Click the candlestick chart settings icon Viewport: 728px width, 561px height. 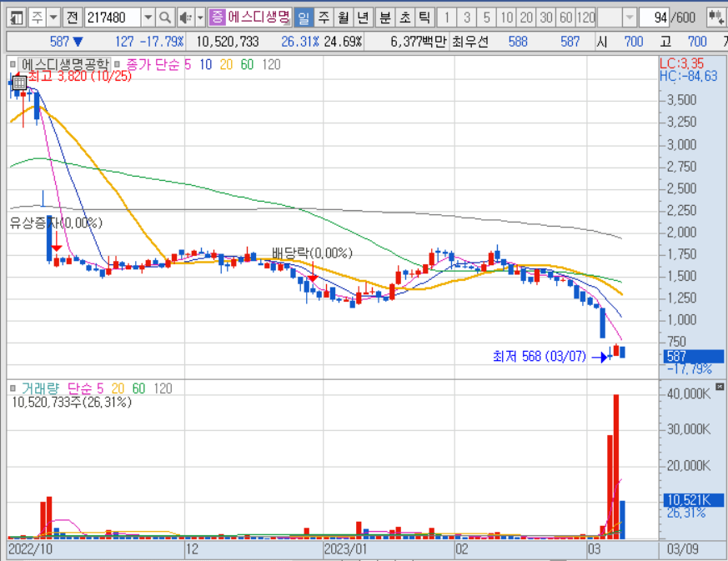click(716, 18)
